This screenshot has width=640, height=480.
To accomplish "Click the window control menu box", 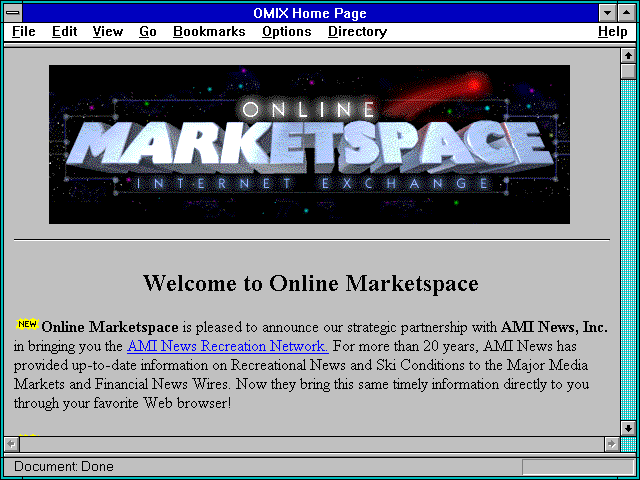I will [13, 13].
